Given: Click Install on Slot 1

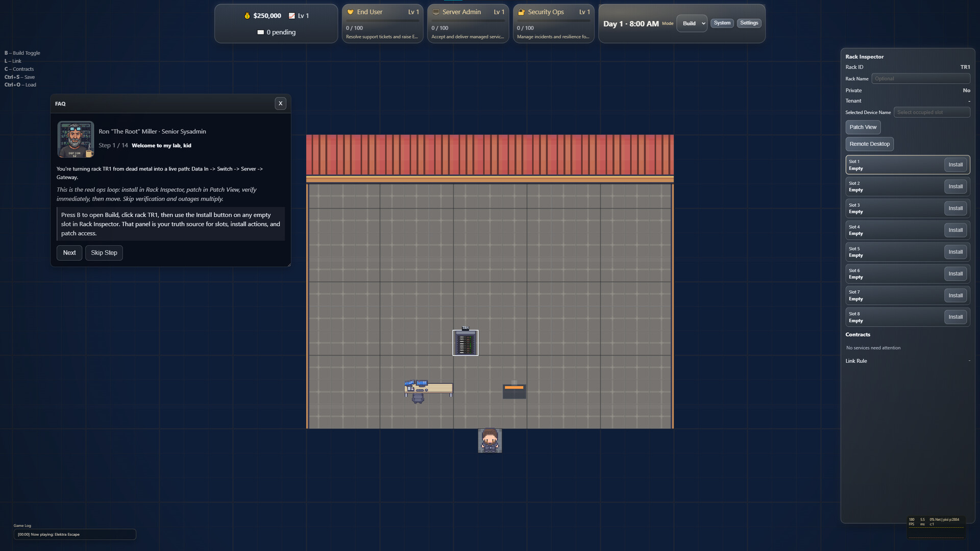Looking at the screenshot, I should (955, 165).
